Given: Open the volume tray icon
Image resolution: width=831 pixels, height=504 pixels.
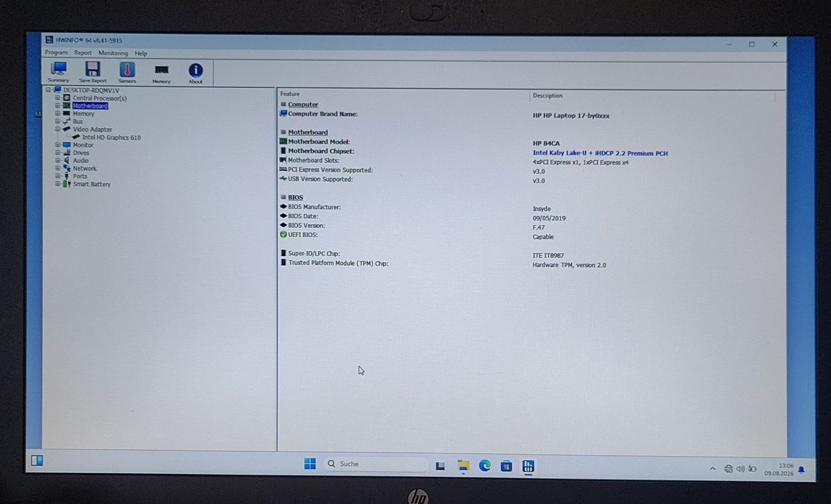Looking at the screenshot, I should tap(740, 469).
